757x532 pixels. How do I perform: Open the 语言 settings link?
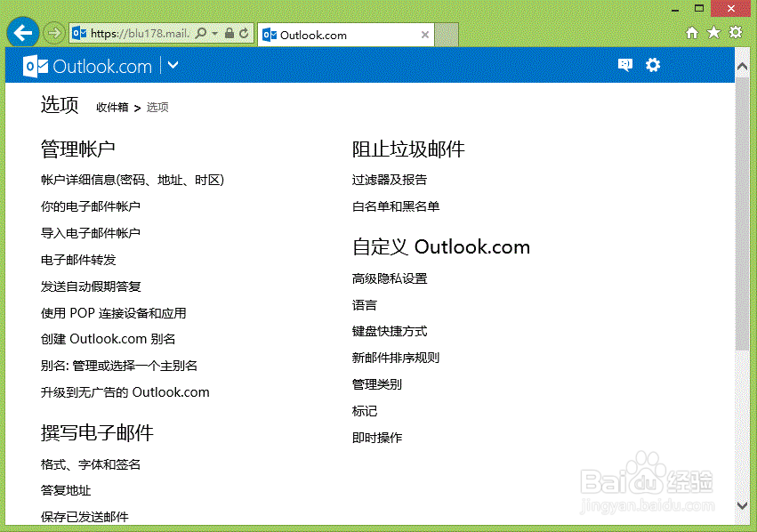click(x=364, y=304)
